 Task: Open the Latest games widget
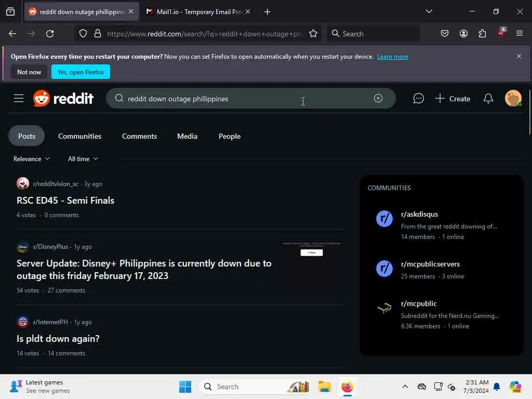[x=39, y=387]
